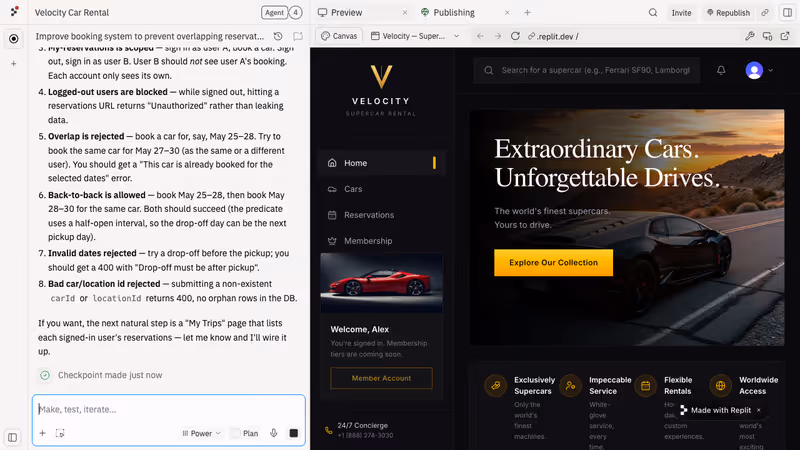Viewport: 800px width, 450px height.
Task: Toggle the left sidebar panel icon
Action: pyautogui.click(x=13, y=437)
